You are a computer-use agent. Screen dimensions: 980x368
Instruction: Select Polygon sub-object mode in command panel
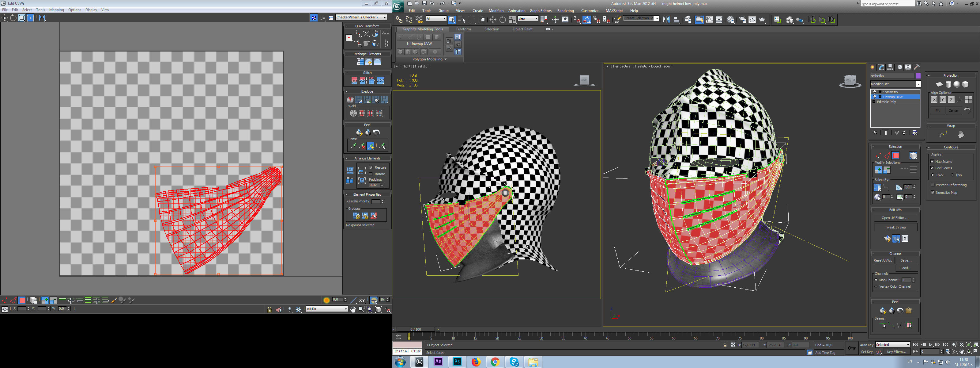(896, 155)
